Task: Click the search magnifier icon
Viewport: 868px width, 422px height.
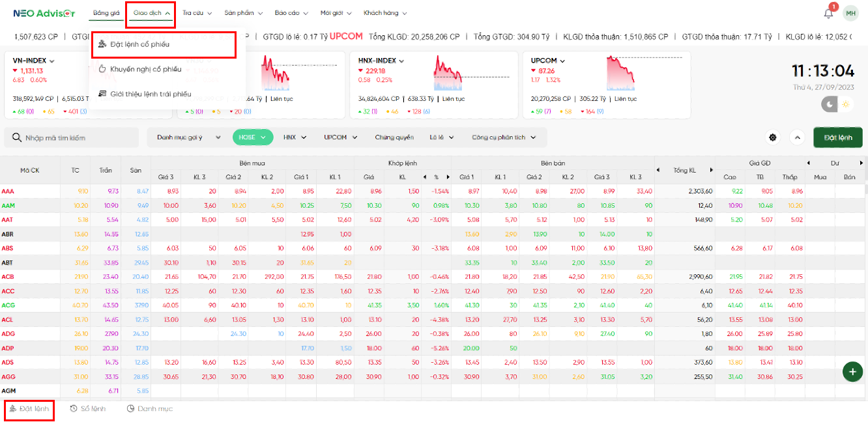Action: [16, 138]
